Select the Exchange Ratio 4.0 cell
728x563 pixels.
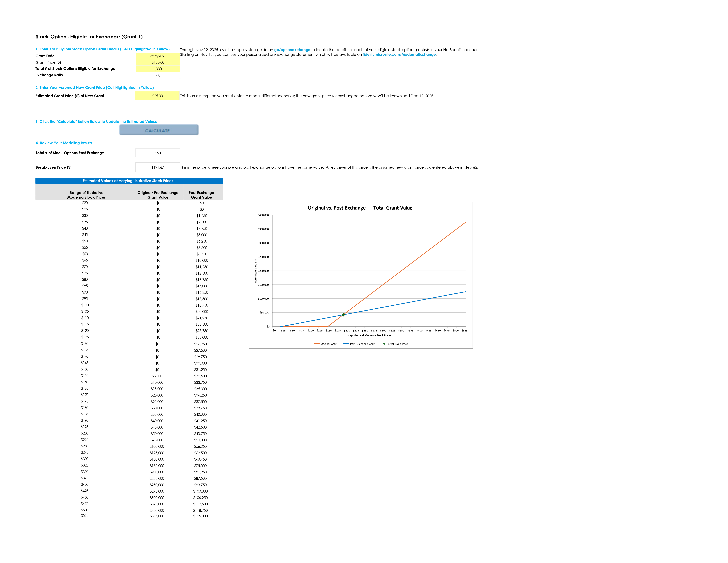pos(158,75)
